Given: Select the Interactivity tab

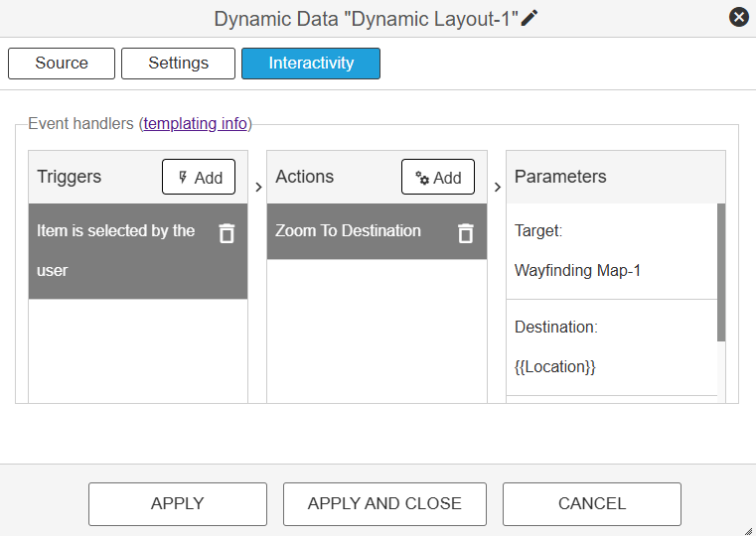Looking at the screenshot, I should click(x=311, y=64).
